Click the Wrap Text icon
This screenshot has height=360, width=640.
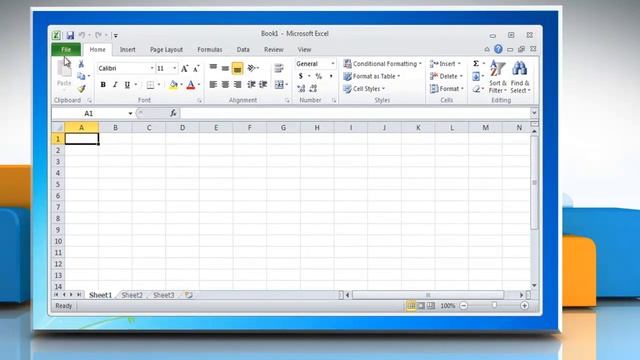coord(279,68)
